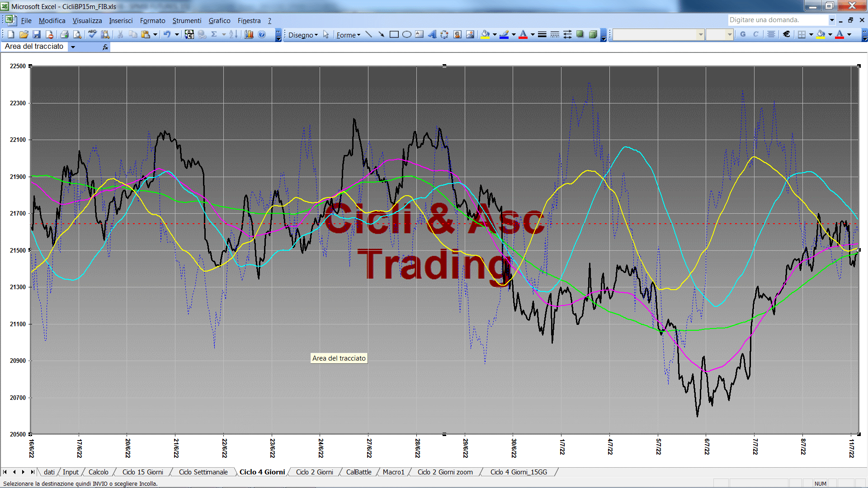Image resolution: width=868 pixels, height=488 pixels.
Task: Expand the font size combo box
Action: click(x=729, y=34)
